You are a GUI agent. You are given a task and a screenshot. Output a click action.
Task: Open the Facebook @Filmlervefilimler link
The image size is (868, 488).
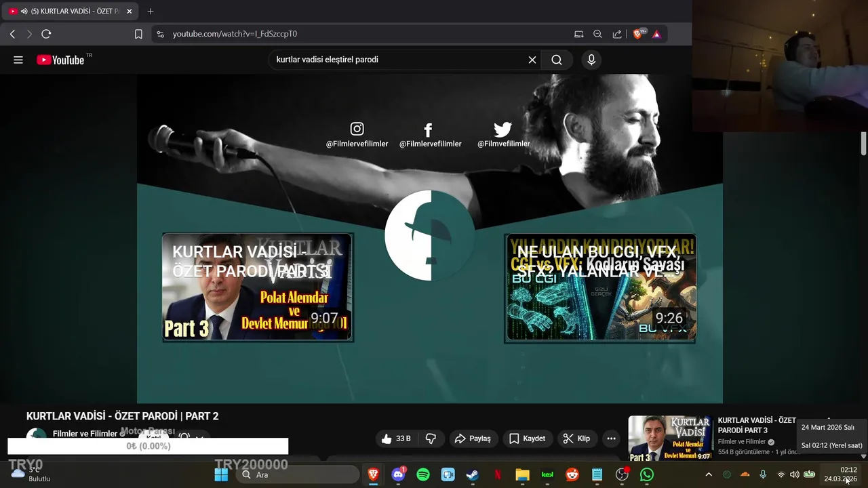[x=430, y=135]
